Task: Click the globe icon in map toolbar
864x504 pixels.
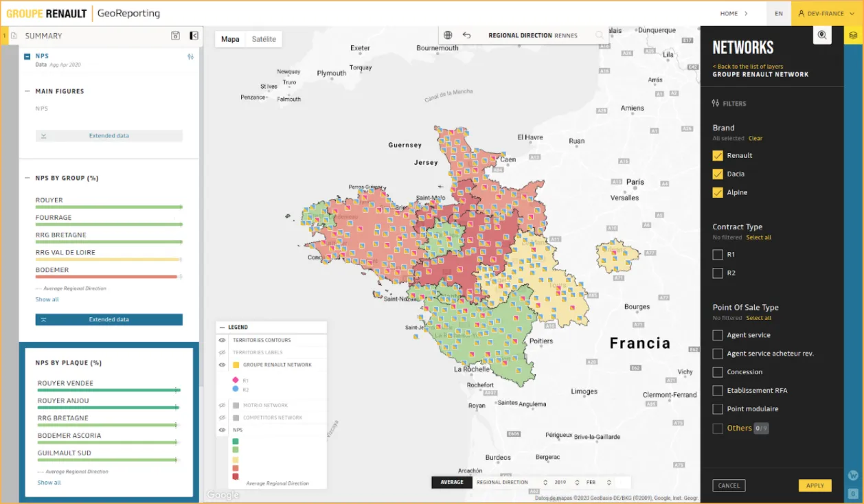Action: 448,35
